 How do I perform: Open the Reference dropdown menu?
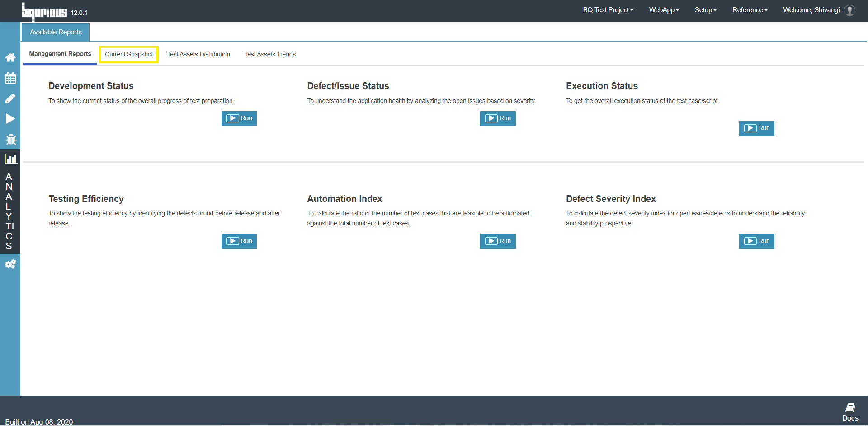click(x=750, y=10)
